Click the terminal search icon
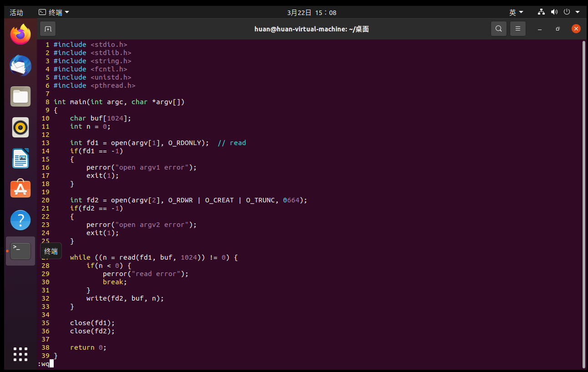 499,29
